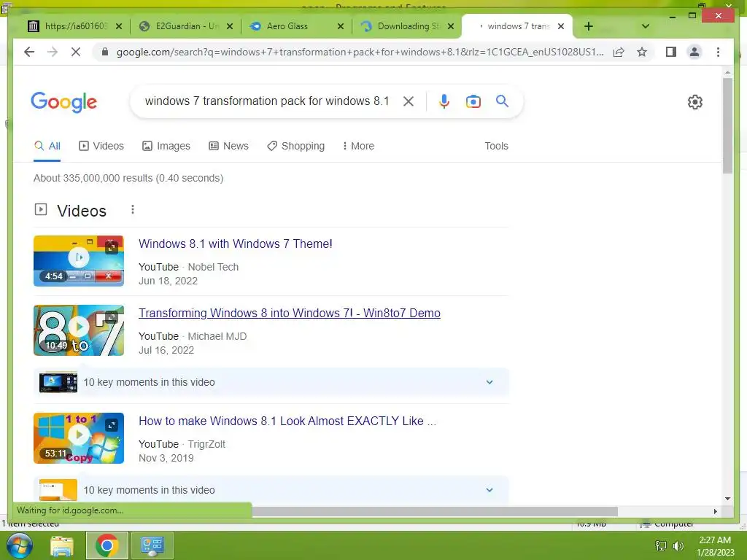The height and width of the screenshot is (560, 747).
Task: Open the tab search dropdown
Action: point(646,26)
